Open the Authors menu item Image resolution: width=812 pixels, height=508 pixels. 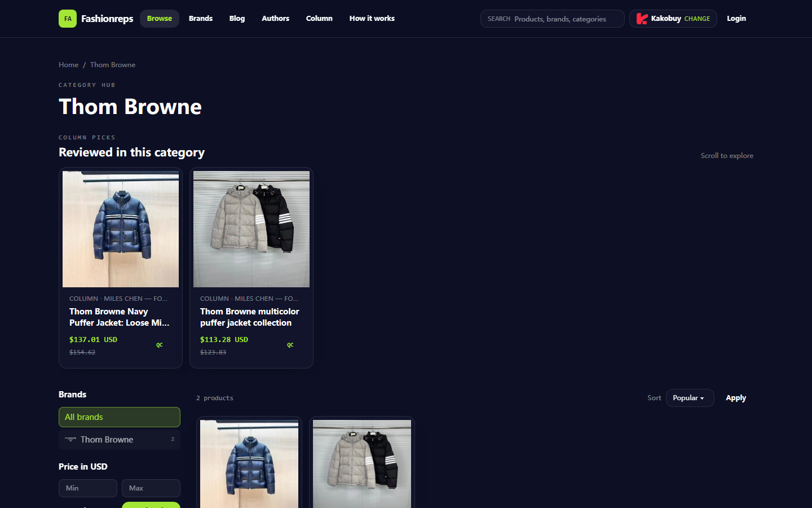pyautogui.click(x=275, y=19)
